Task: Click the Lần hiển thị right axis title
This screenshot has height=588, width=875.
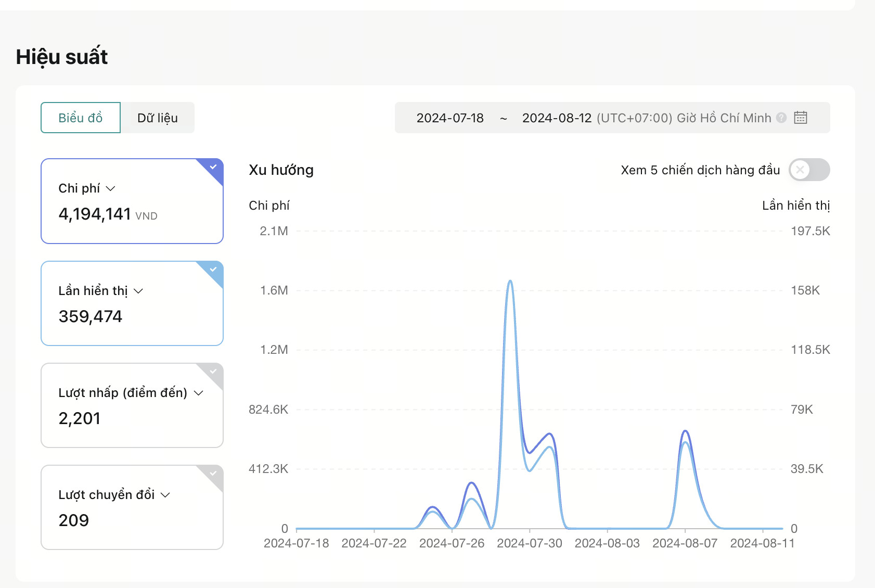Action: [x=796, y=206]
